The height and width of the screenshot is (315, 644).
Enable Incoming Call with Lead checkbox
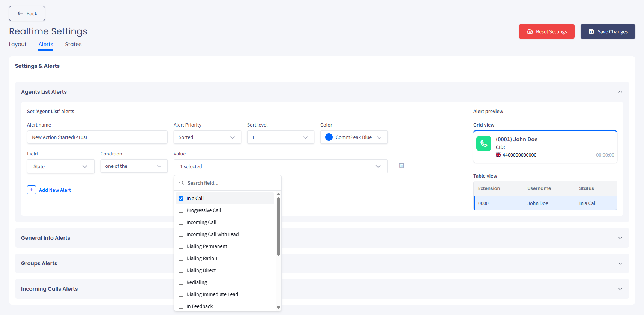181,234
